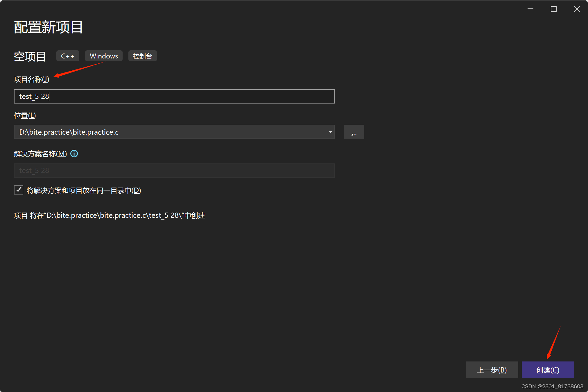Click the project creation path text
This screenshot has height=392, width=588.
[x=110, y=215]
